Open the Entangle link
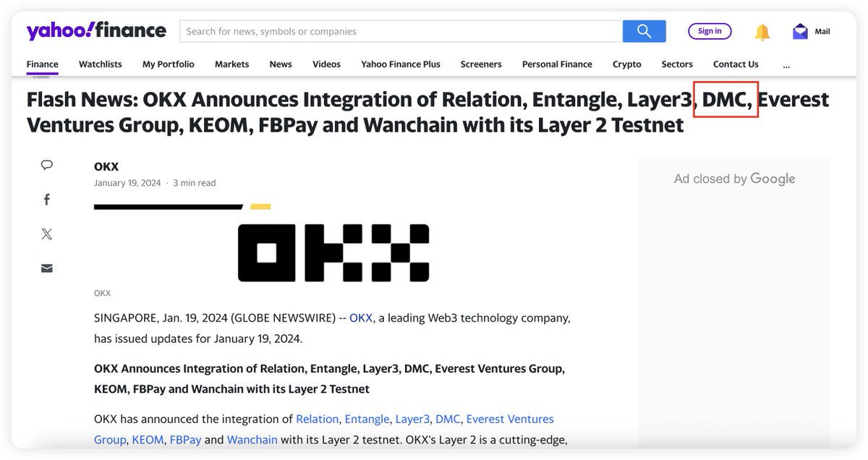This screenshot has height=460, width=868. [367, 419]
